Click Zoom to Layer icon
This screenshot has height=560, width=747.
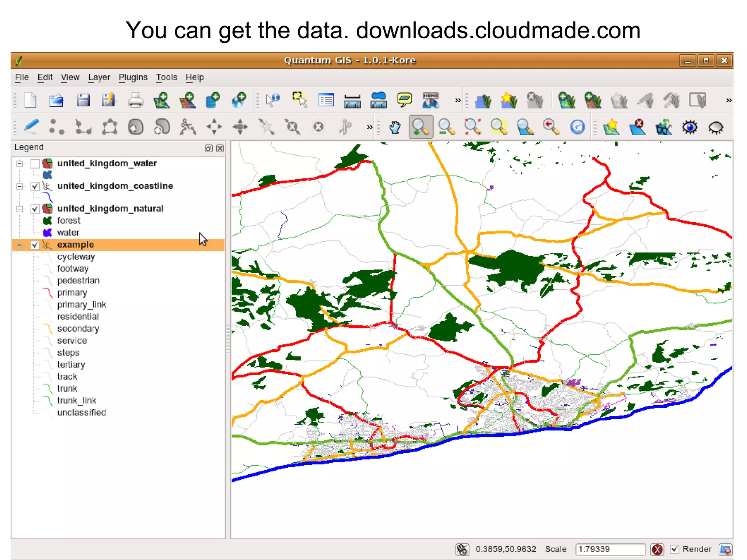pyautogui.click(x=525, y=127)
